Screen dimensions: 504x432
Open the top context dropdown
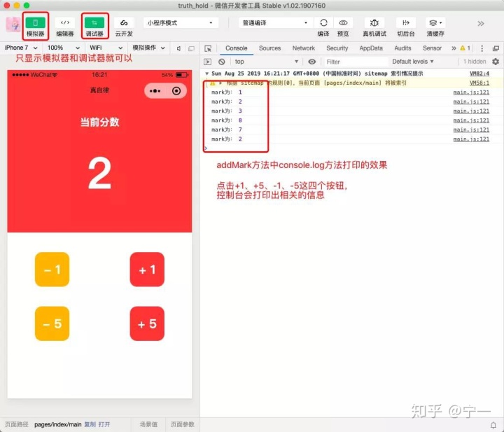click(x=267, y=62)
